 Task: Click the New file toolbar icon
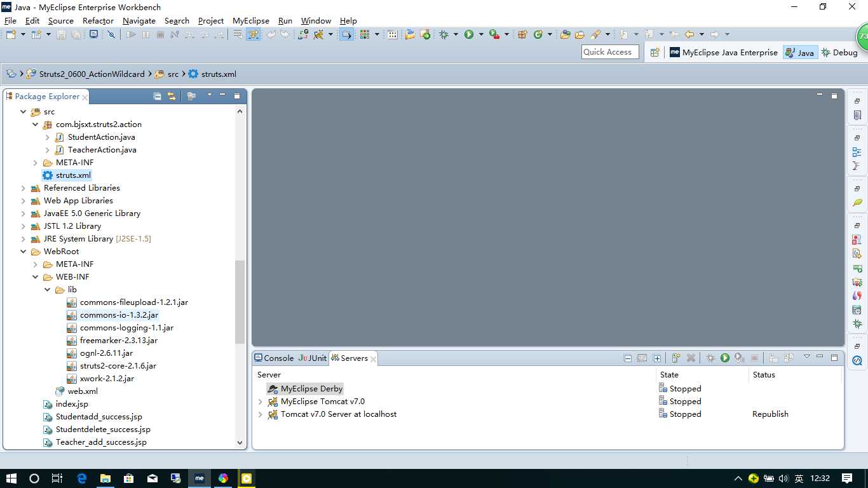[x=11, y=34]
